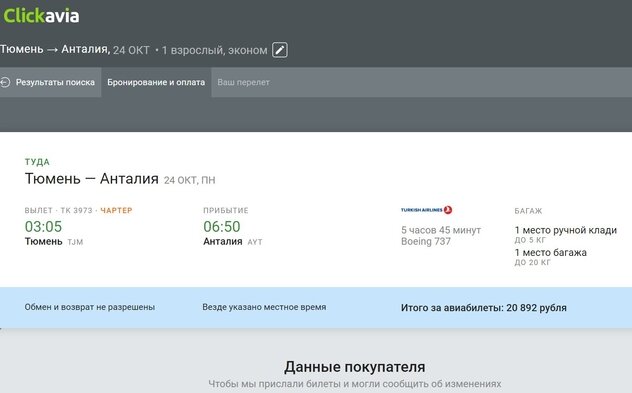Edit search parameters with pencil icon

[x=280, y=50]
